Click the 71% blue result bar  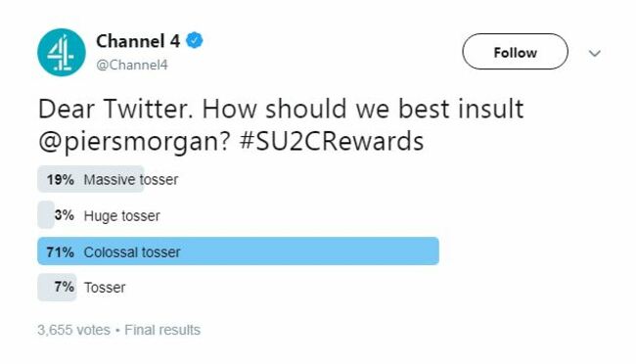tap(238, 251)
